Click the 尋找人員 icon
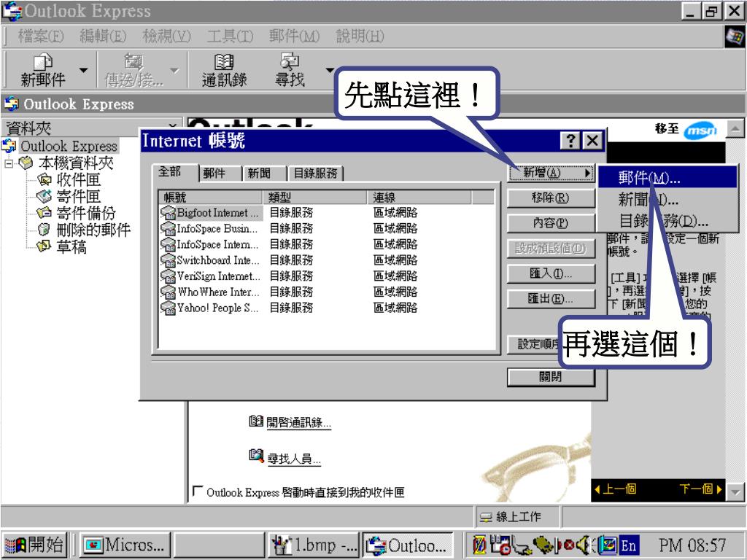 256,456
